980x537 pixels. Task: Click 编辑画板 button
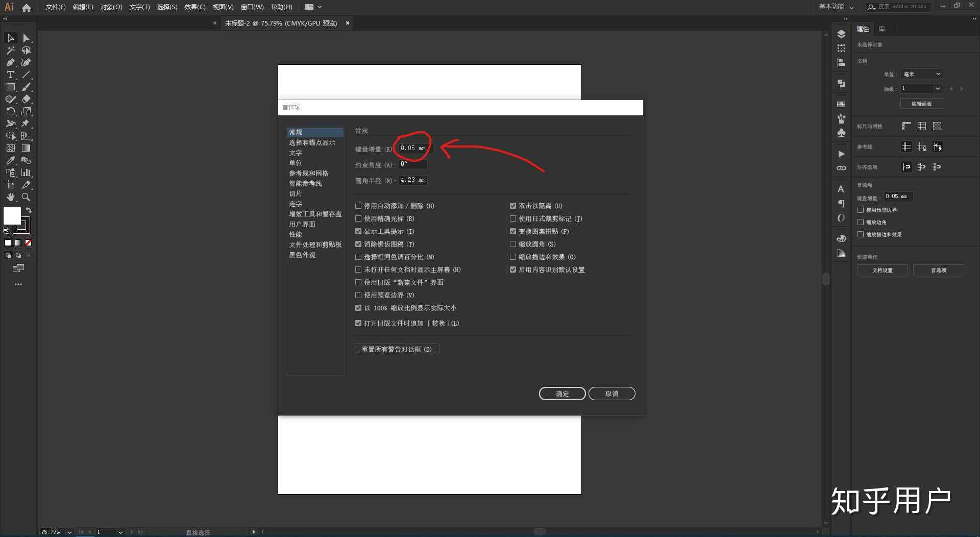click(x=921, y=104)
